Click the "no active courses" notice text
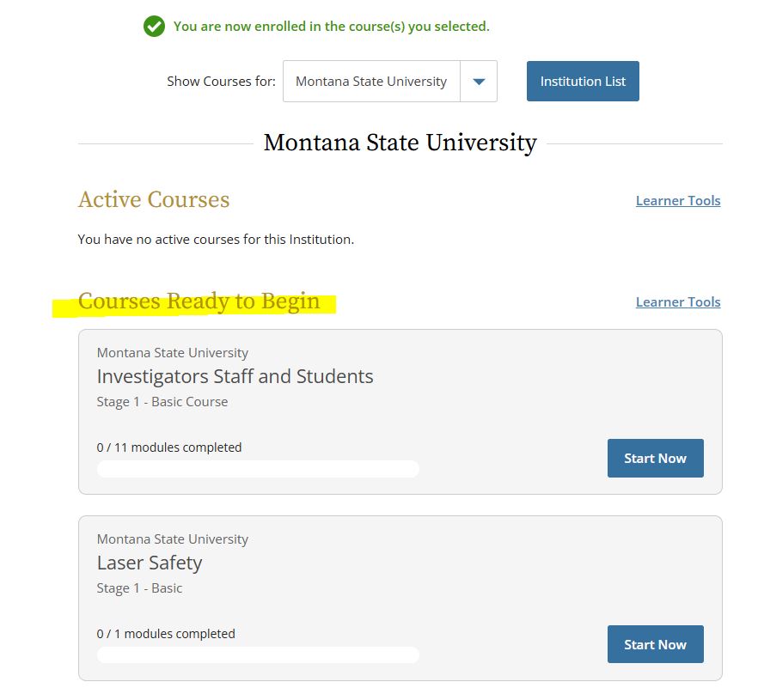 [x=216, y=240]
